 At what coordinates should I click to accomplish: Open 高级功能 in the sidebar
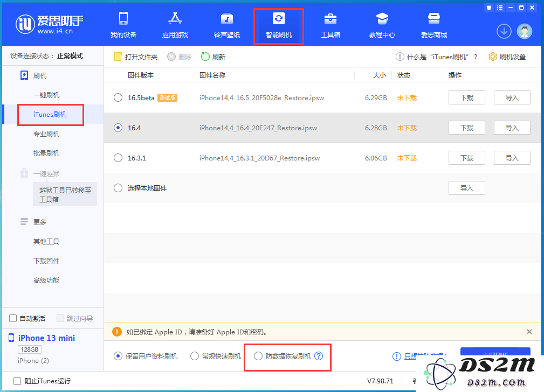point(46,280)
